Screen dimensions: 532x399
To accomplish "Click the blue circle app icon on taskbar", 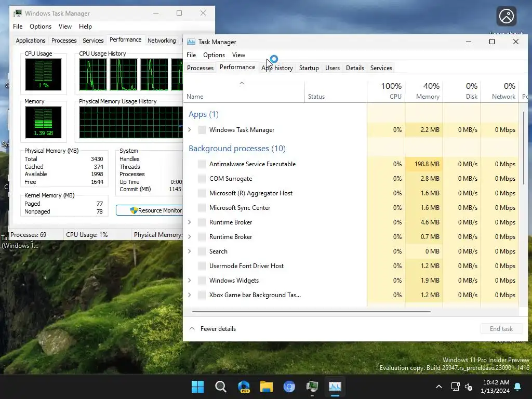I will click(289, 387).
